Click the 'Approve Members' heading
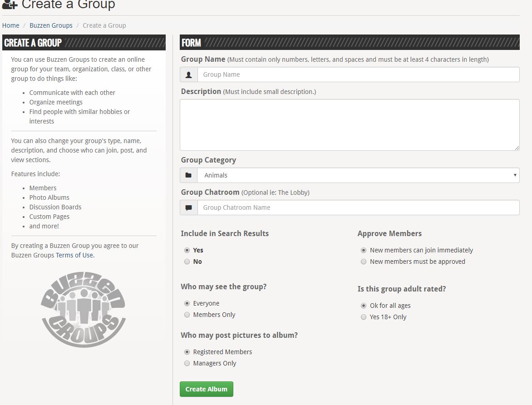This screenshot has width=532, height=405. 389,233
